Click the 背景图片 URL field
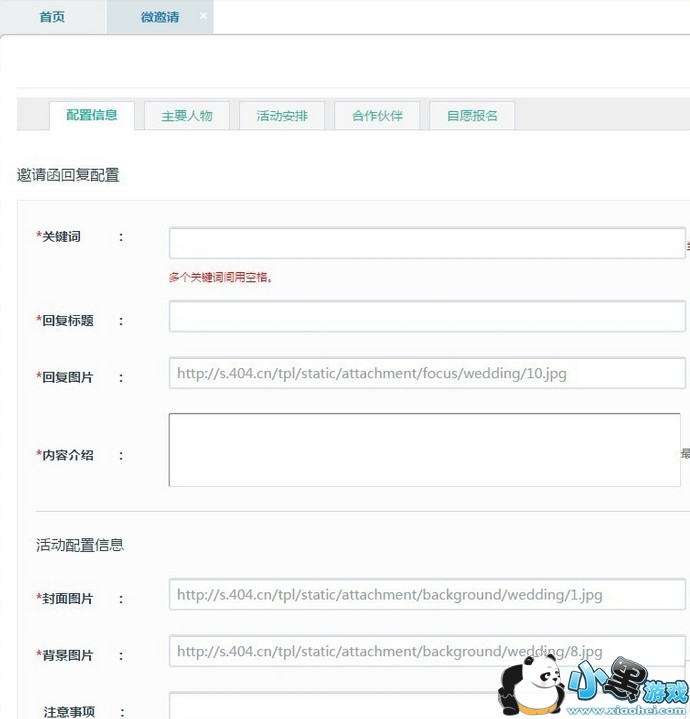This screenshot has width=690, height=719. 427,651
